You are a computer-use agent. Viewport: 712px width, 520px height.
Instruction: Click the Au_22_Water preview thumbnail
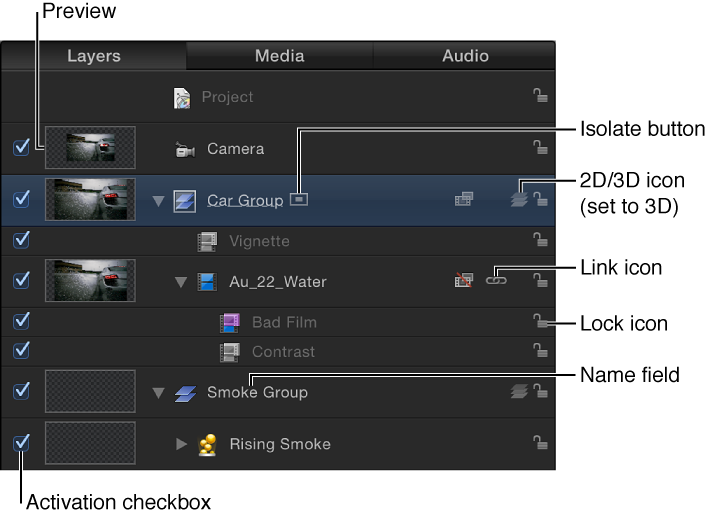click(90, 281)
